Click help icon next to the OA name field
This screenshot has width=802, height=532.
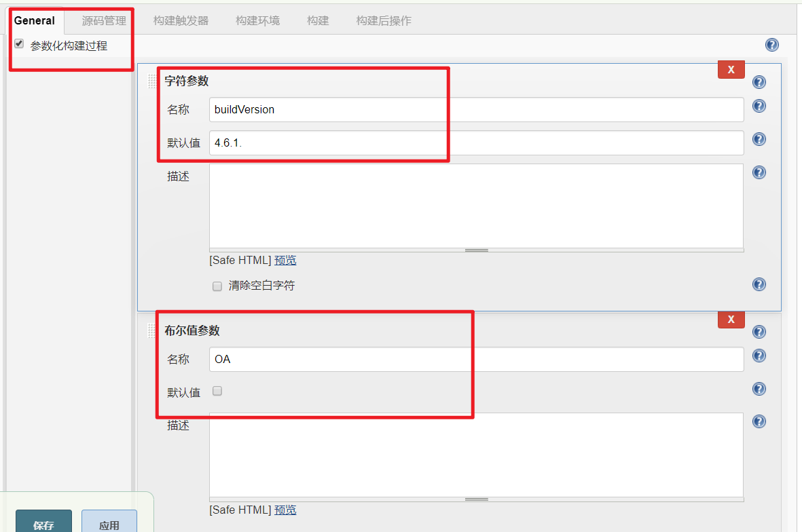pyautogui.click(x=759, y=355)
